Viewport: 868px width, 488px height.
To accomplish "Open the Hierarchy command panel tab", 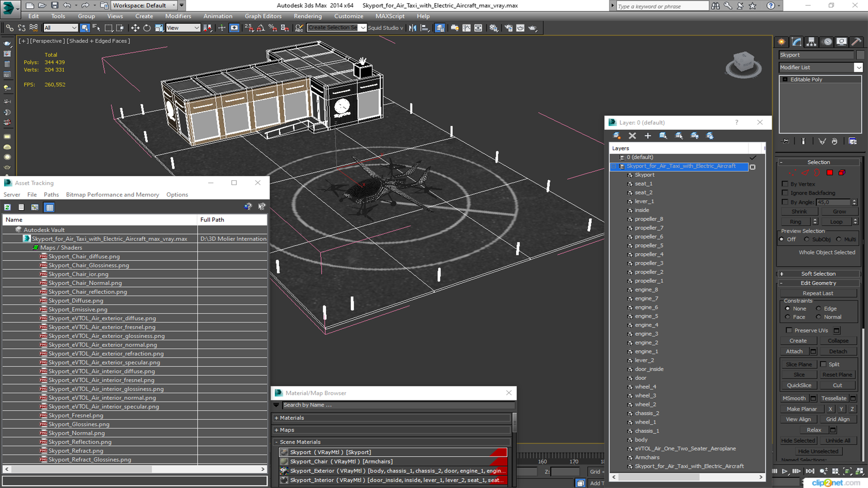I will click(x=811, y=42).
